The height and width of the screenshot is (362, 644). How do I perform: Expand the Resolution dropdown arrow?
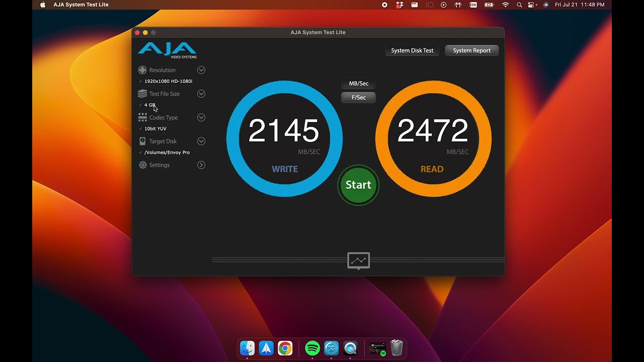(x=201, y=70)
